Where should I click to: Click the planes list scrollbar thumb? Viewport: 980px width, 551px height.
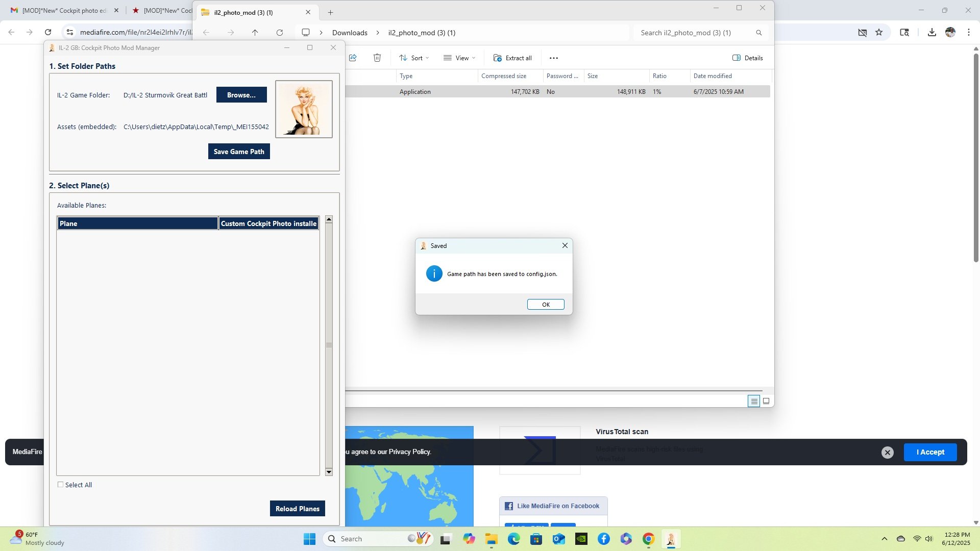pos(329,345)
